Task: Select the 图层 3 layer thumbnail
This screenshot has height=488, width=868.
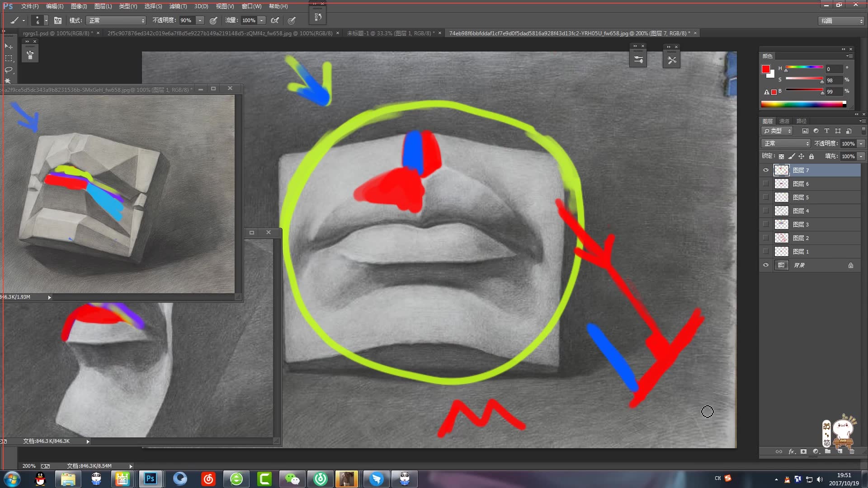Action: [x=781, y=225]
